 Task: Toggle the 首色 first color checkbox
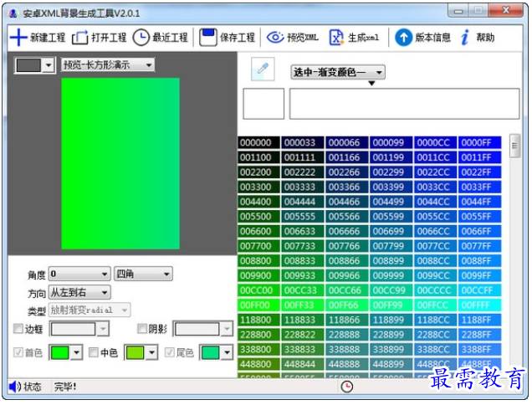pyautogui.click(x=18, y=352)
